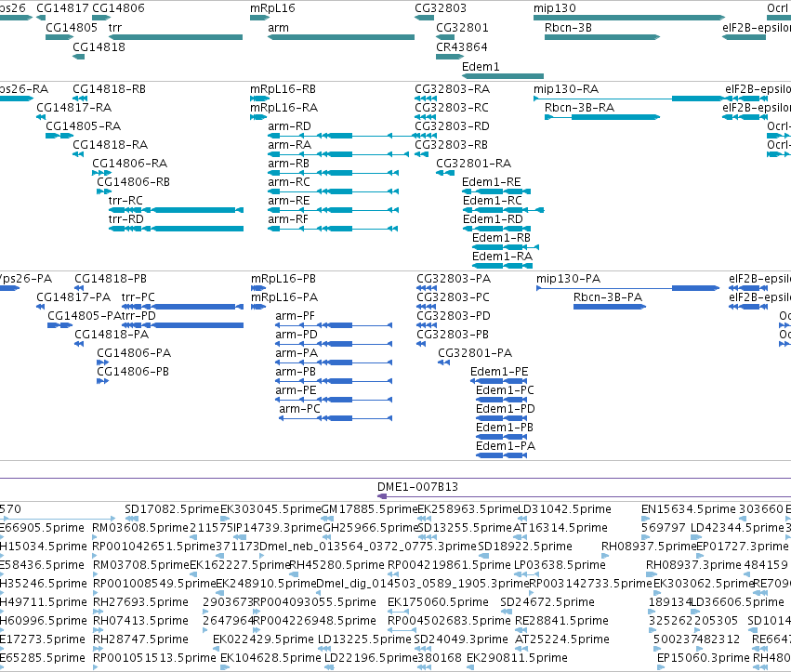This screenshot has width=791, height=672.
Task: Select the 'SD24672.5prime' EST label
Action: point(547,602)
